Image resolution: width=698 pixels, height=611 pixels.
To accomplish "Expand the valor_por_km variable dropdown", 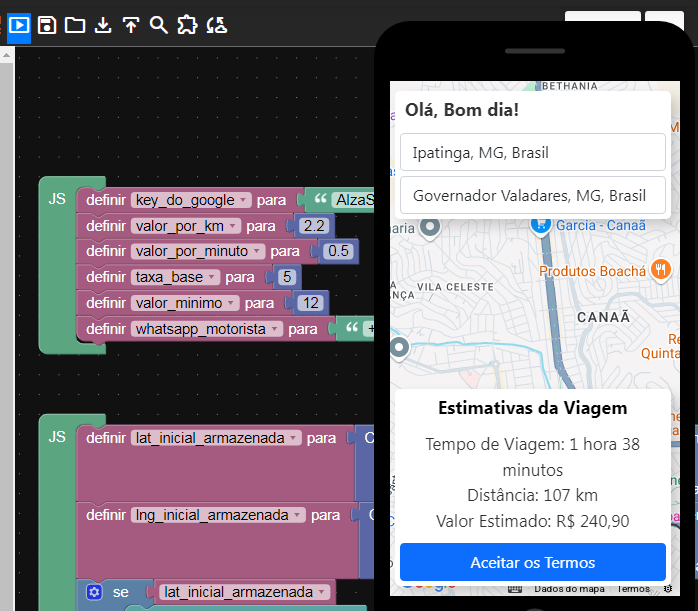I will coord(234,225).
